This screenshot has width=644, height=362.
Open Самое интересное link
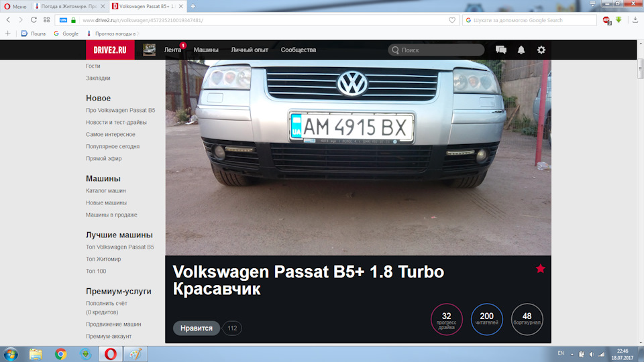[111, 134]
